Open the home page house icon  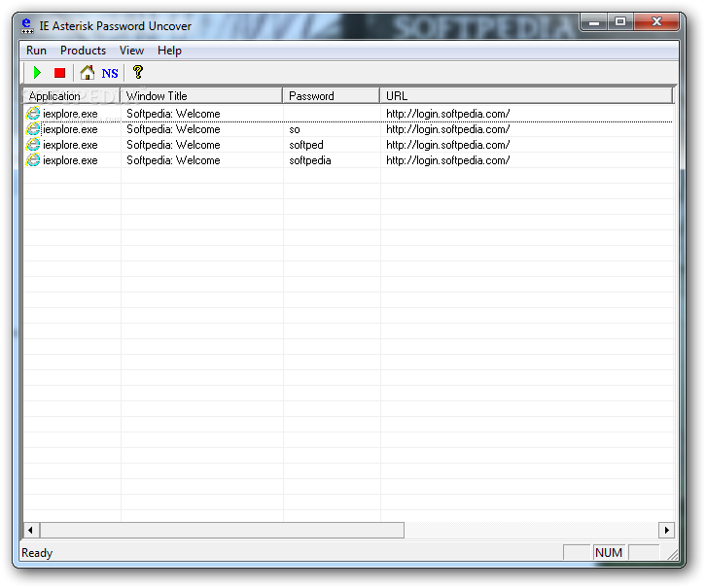pos(87,73)
